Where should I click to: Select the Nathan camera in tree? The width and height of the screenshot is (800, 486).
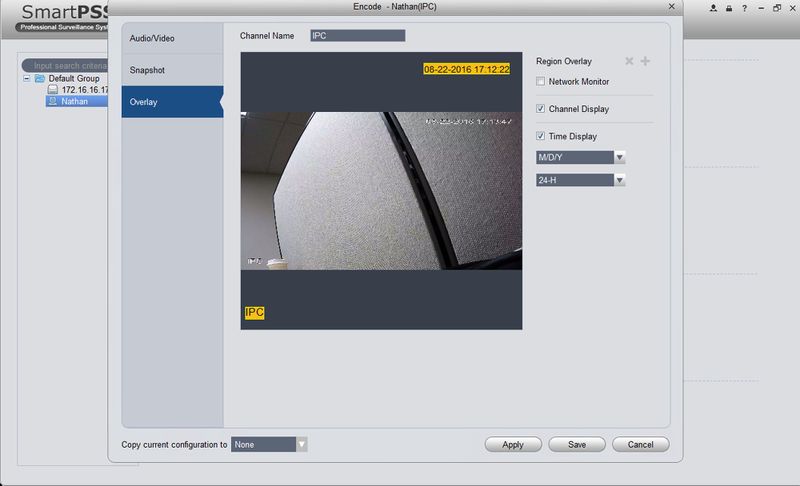click(74, 101)
